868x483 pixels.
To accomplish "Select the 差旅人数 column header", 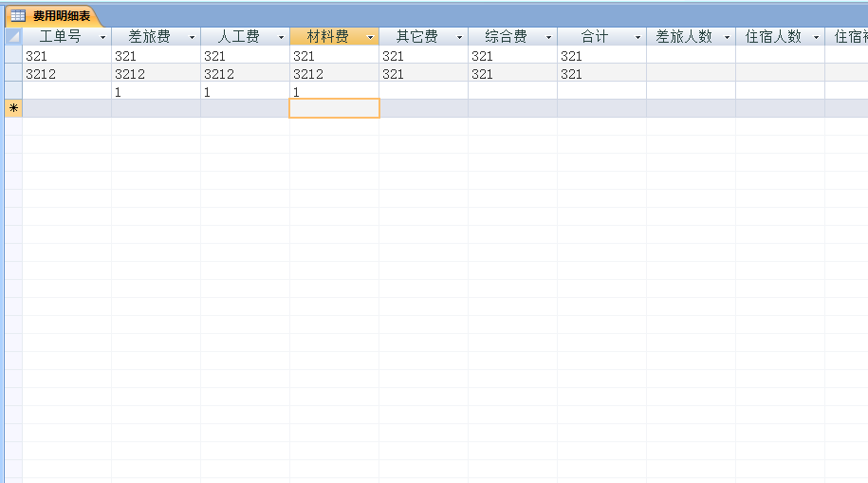I will pyautogui.click(x=683, y=37).
